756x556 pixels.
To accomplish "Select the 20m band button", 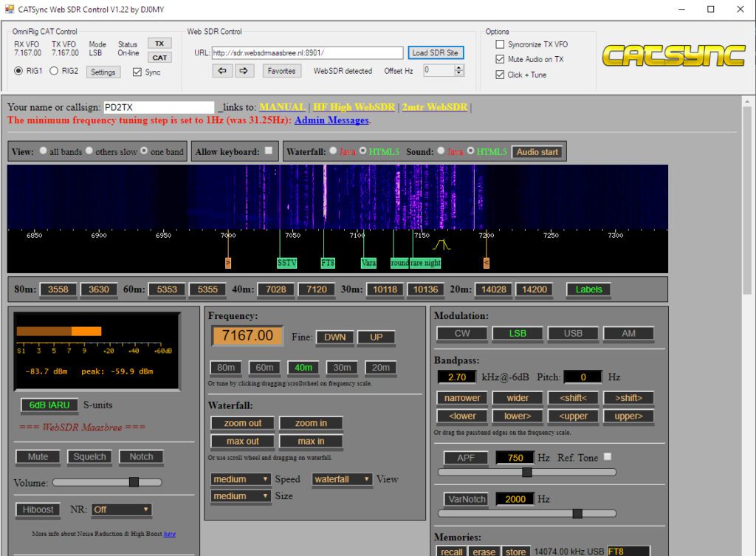I will click(x=380, y=368).
